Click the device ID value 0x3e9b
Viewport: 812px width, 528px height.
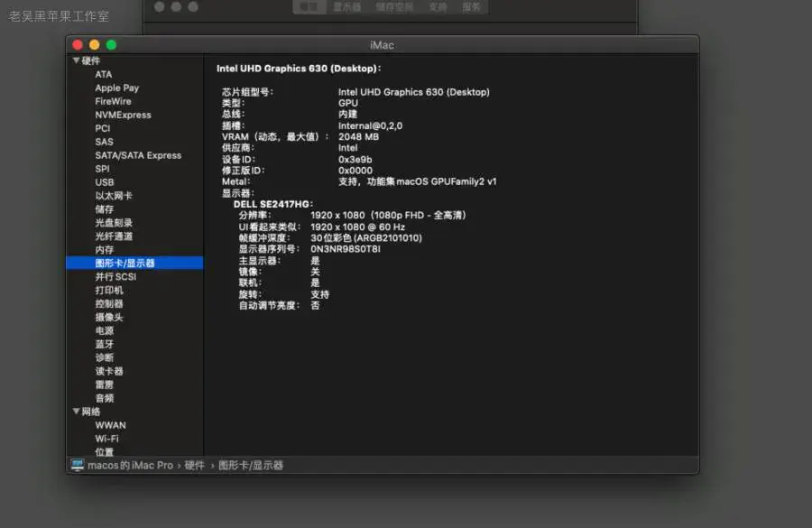(x=355, y=160)
